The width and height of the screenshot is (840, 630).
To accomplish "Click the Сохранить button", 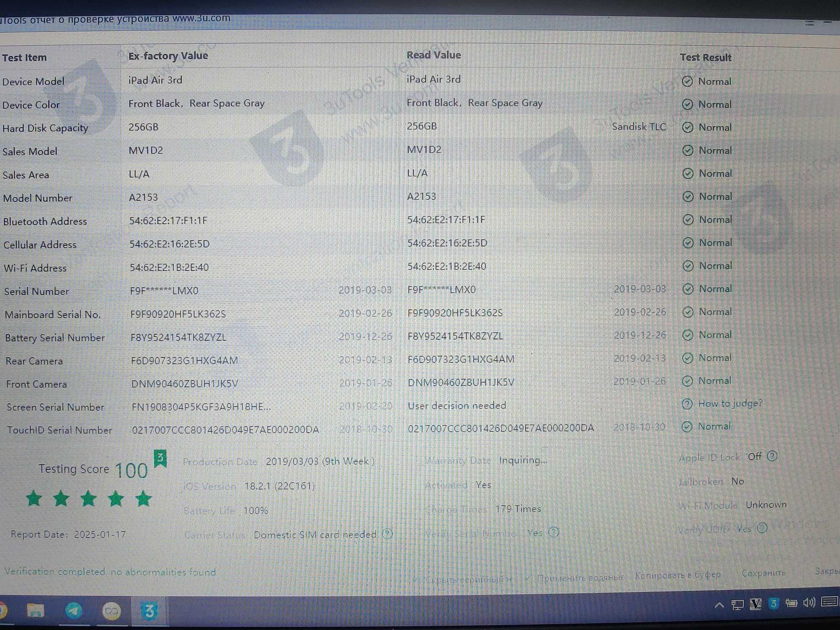I will point(763,573).
